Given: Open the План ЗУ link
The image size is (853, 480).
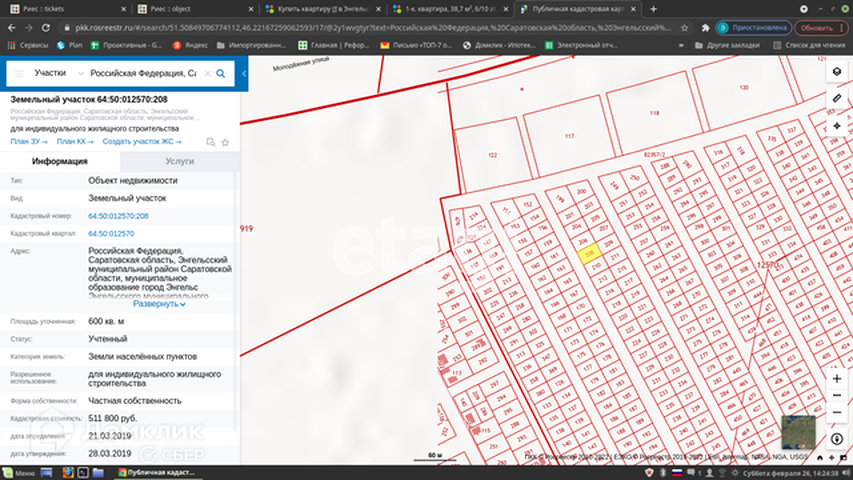Looking at the screenshot, I should pos(29,141).
